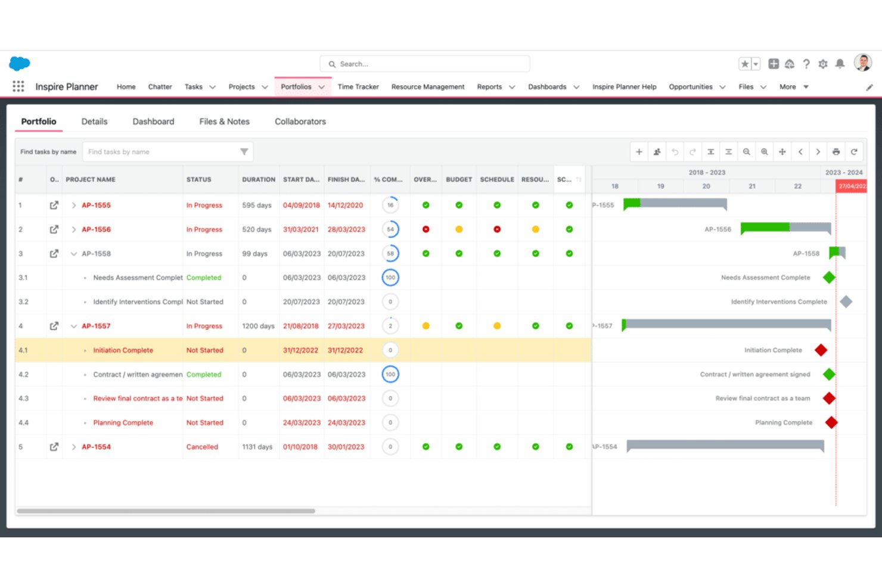Zoom in the Gantt chart
882x588 pixels.
(x=764, y=152)
